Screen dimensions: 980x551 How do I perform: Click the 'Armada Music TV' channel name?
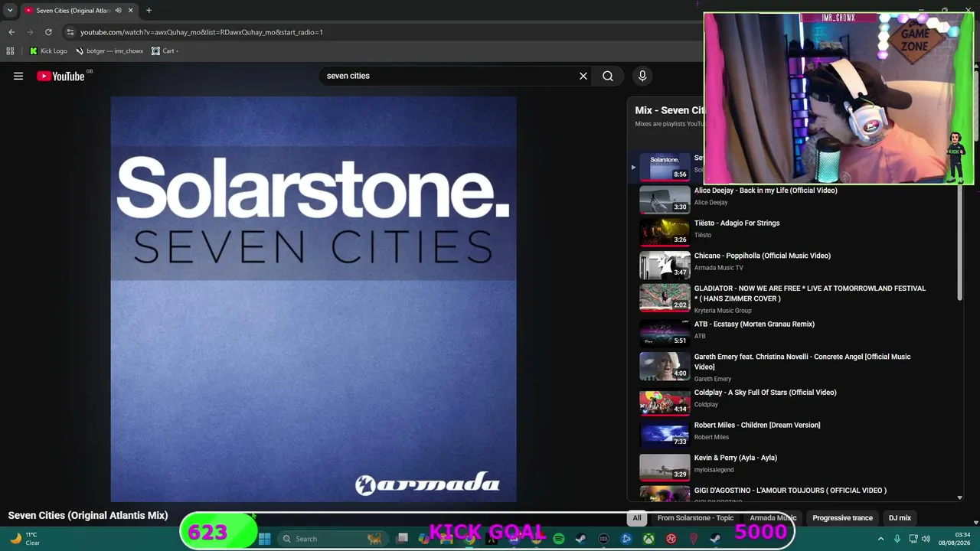pyautogui.click(x=719, y=268)
